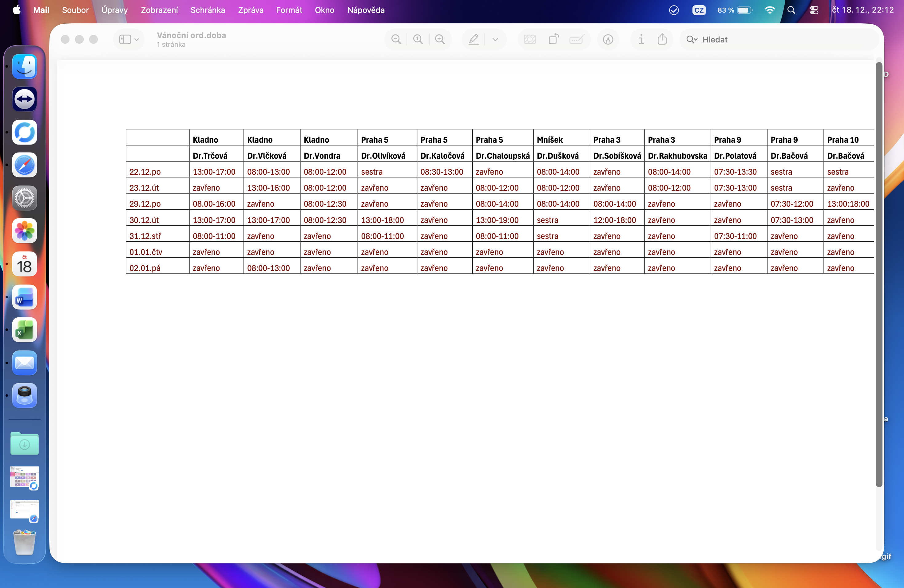Click the vertical scrollbar of the document
Viewport: 904px width, 588px height.
(878, 273)
